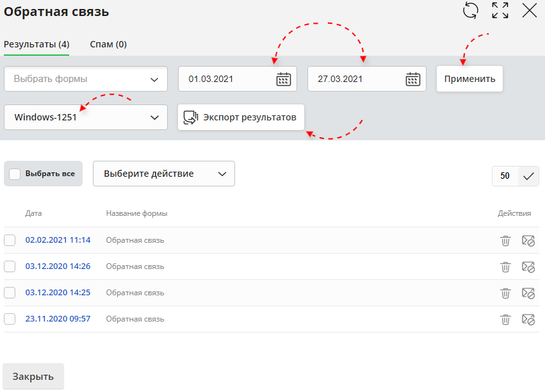Switch to the 'Спам (0)' tab
This screenshot has width=545, height=392.
click(108, 45)
